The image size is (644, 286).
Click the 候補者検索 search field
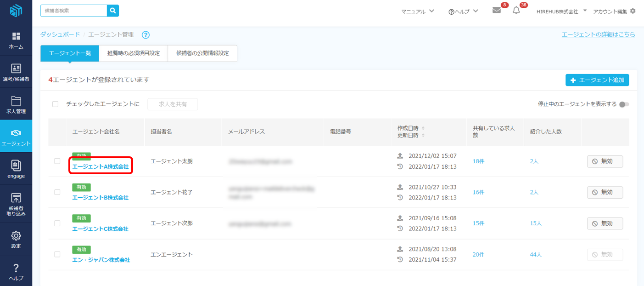74,11
